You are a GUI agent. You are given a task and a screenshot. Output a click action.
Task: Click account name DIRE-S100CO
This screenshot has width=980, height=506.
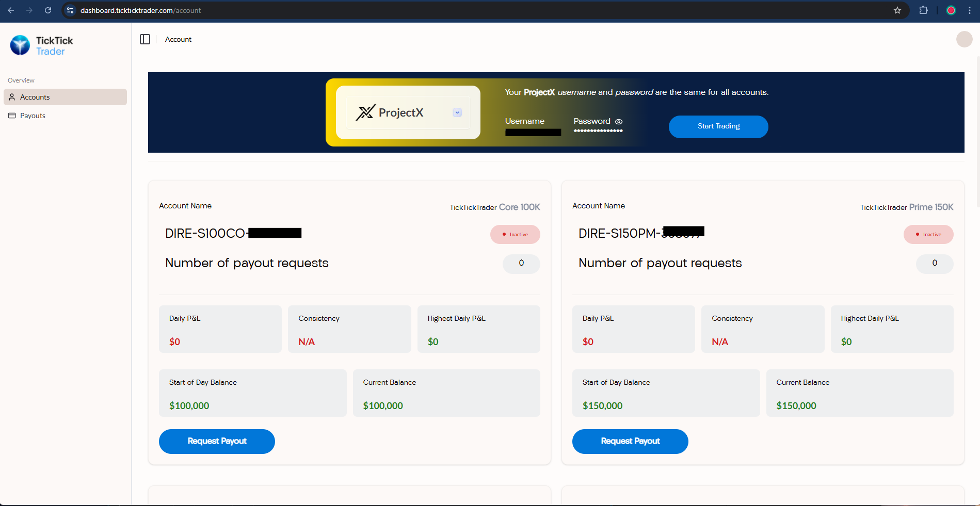(233, 233)
